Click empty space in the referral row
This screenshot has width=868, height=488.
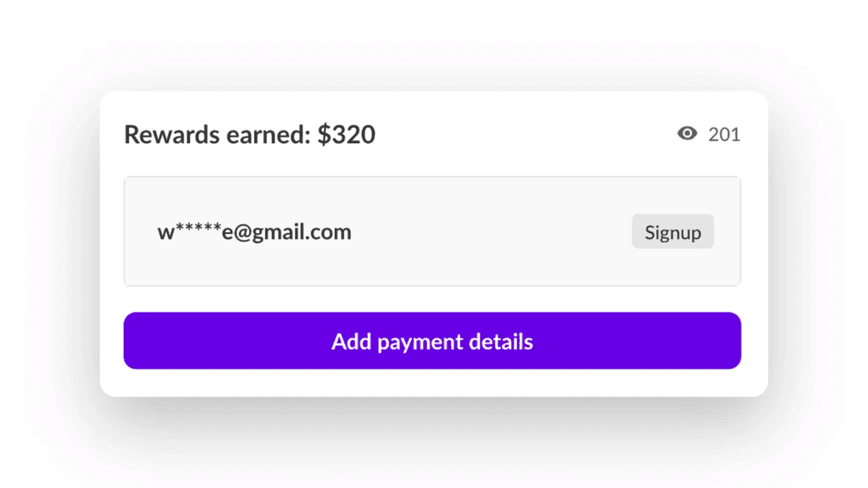[492, 232]
